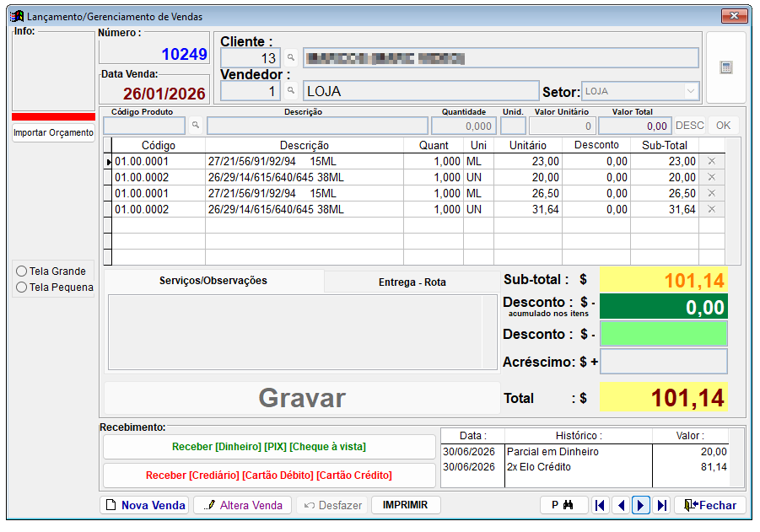Click the Acréscimo input field
Screen dimensions: 760x532
[664, 362]
